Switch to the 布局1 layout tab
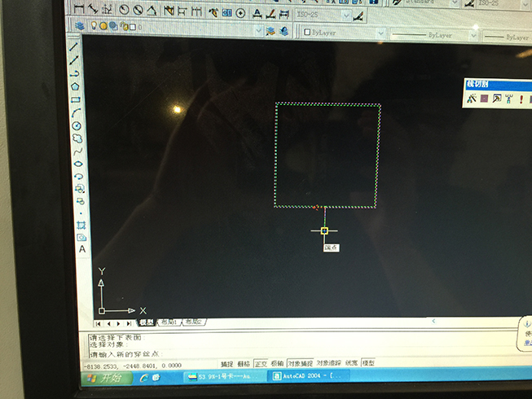532x399 pixels. tap(169, 323)
